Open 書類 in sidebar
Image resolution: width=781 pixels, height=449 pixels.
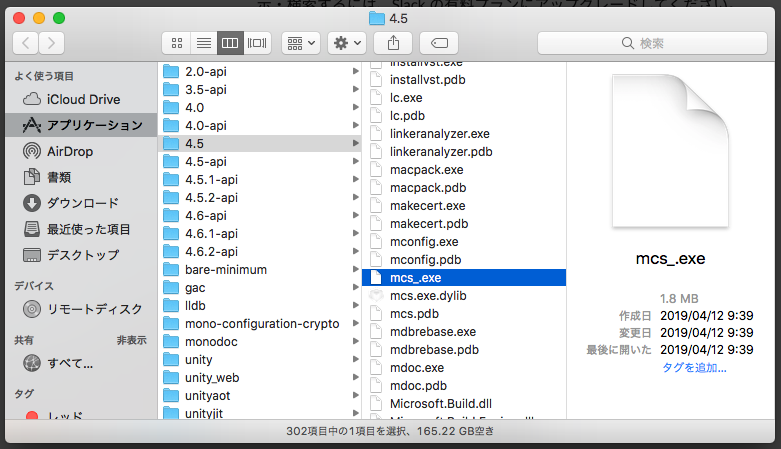point(81,177)
